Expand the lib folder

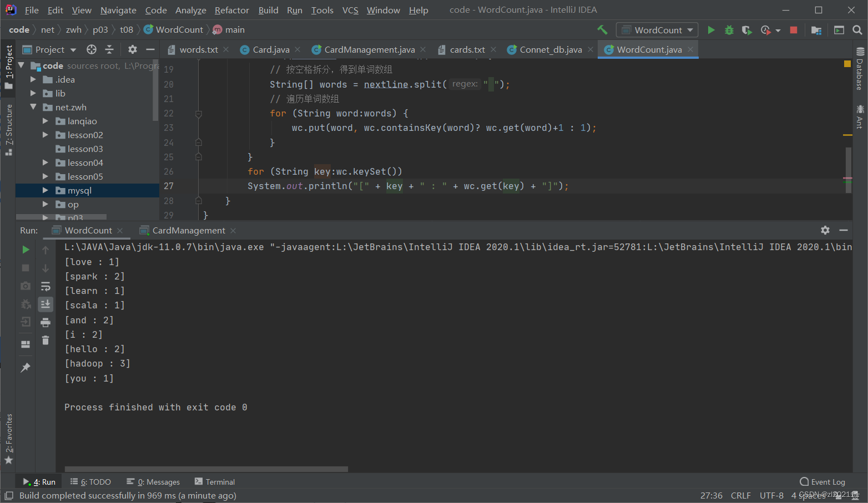click(x=33, y=93)
